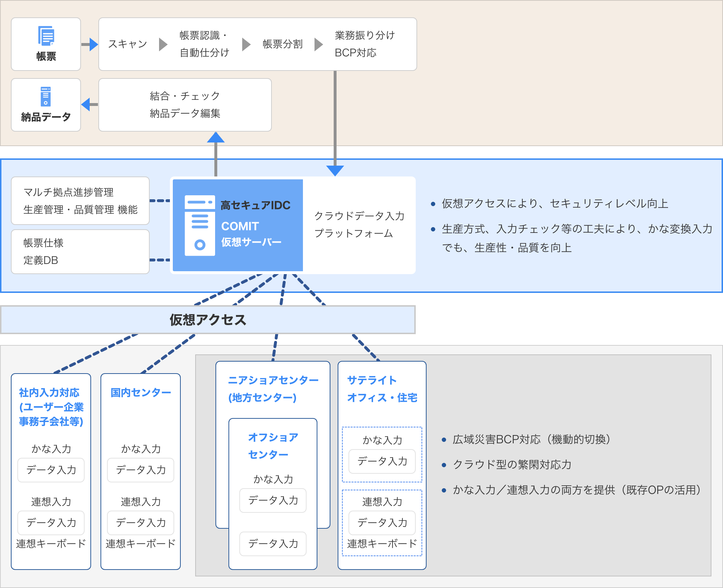
Task: Select the 帳票 box label
Action: tap(46, 56)
